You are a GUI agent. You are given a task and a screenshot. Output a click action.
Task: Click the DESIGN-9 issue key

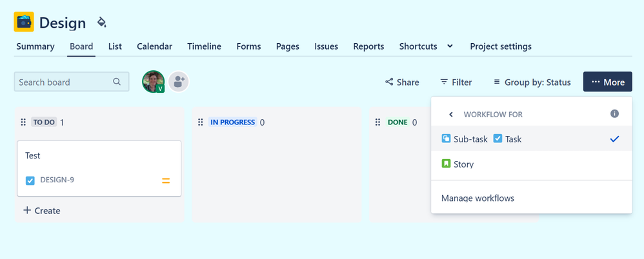(57, 180)
